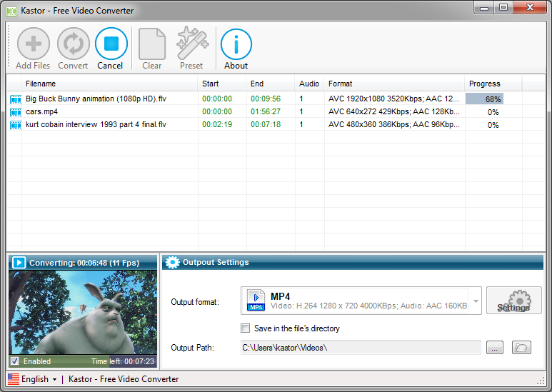Click the Add Files plus icon

click(34, 44)
